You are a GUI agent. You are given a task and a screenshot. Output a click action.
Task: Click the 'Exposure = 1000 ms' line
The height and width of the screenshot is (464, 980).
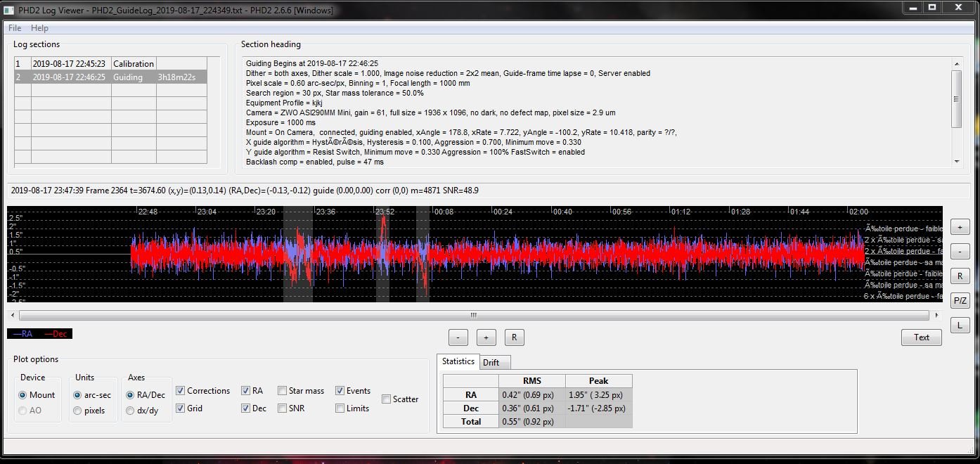click(281, 122)
